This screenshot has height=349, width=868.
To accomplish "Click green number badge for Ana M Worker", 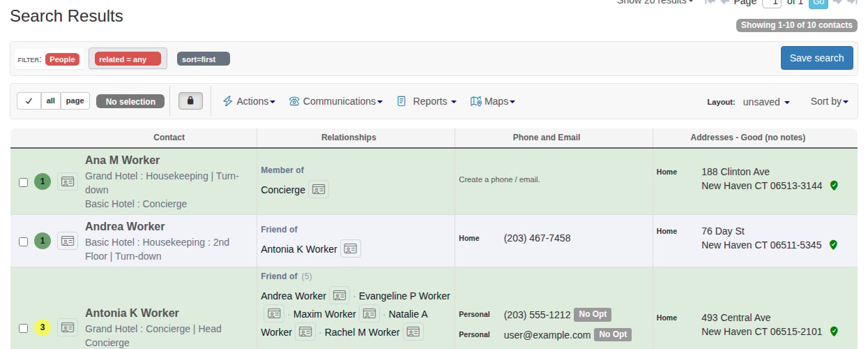I will point(43,182).
